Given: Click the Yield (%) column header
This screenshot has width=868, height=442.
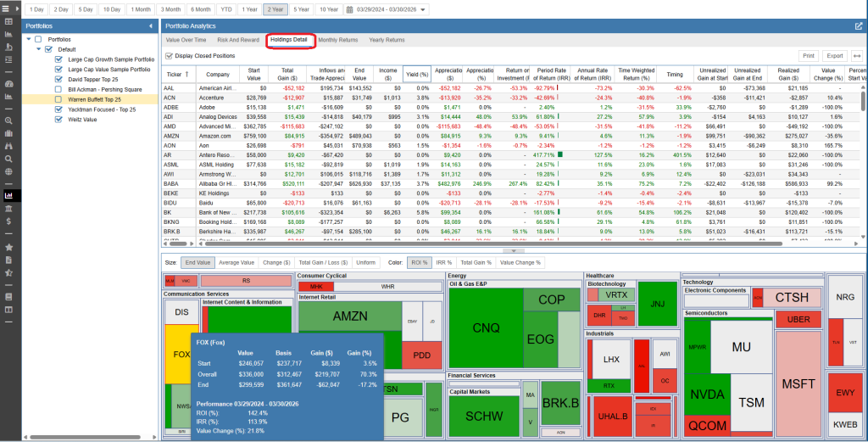Looking at the screenshot, I should [x=417, y=74].
